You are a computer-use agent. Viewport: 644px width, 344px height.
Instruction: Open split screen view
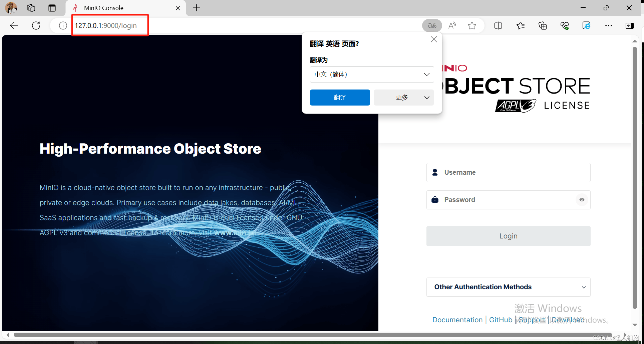498,25
